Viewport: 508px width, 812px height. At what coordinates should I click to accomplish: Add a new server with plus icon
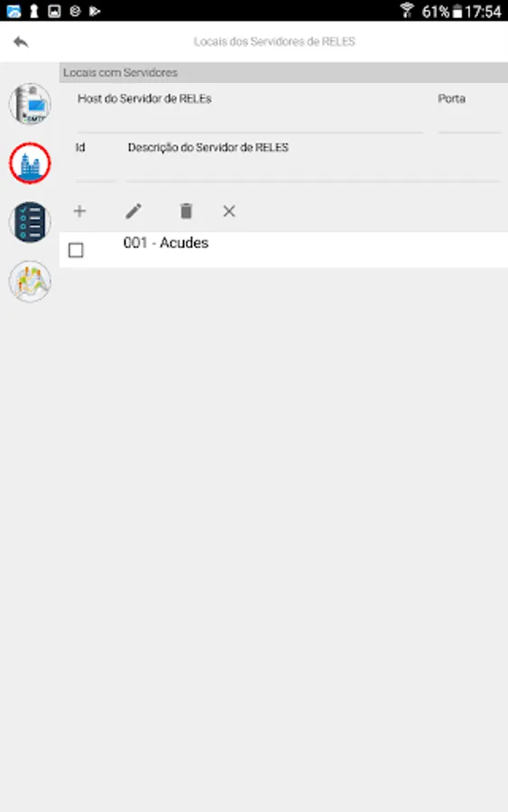point(79,211)
